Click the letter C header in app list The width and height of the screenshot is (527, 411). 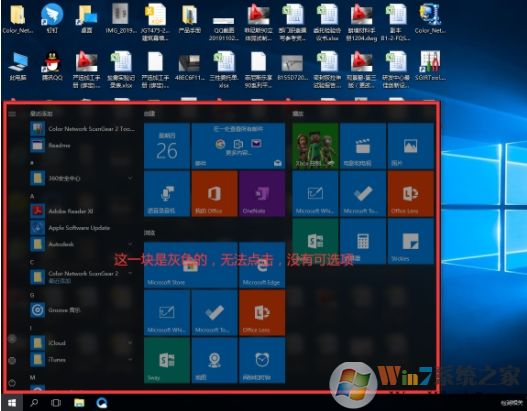pyautogui.click(x=32, y=262)
